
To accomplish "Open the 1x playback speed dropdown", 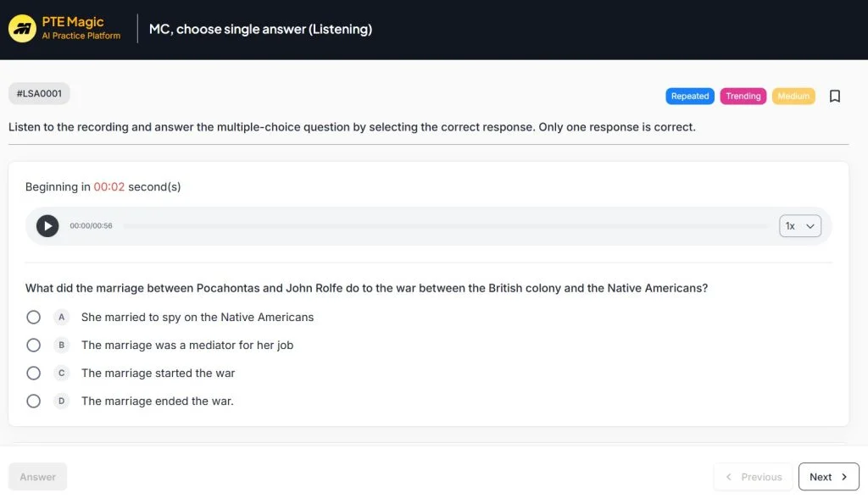I will (x=799, y=226).
